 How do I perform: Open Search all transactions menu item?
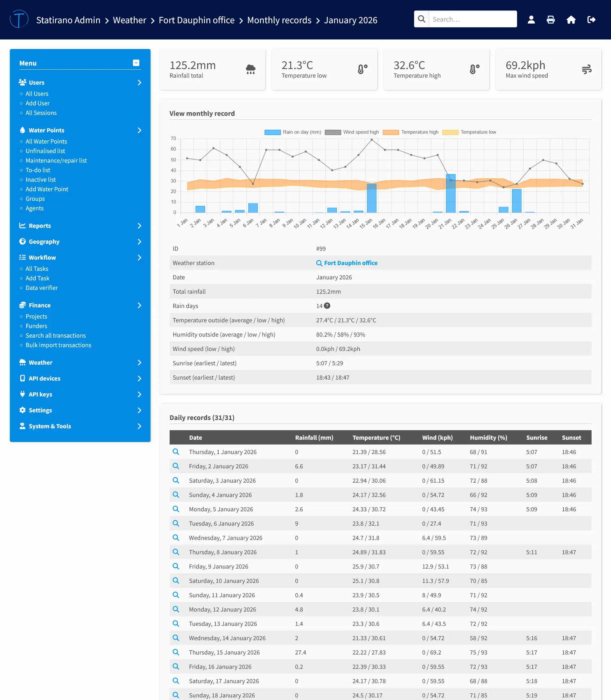tap(56, 335)
